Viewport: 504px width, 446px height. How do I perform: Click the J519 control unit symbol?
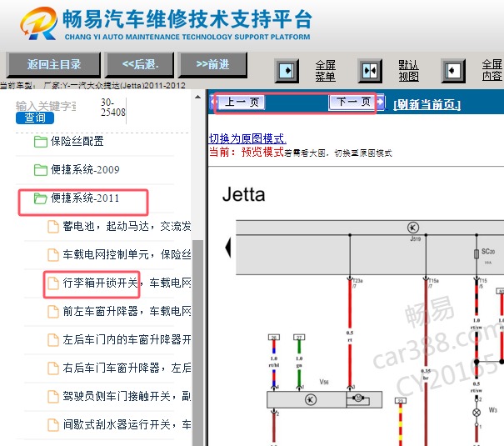413,228
